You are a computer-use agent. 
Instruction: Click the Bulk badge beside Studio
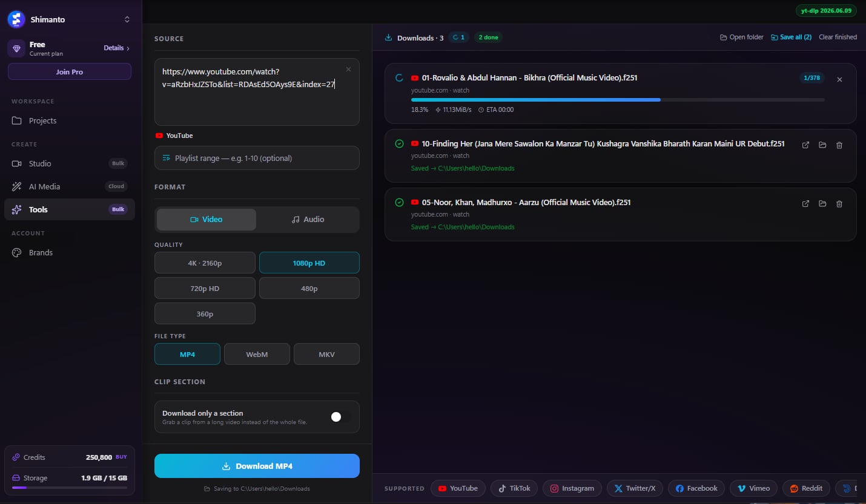118,163
